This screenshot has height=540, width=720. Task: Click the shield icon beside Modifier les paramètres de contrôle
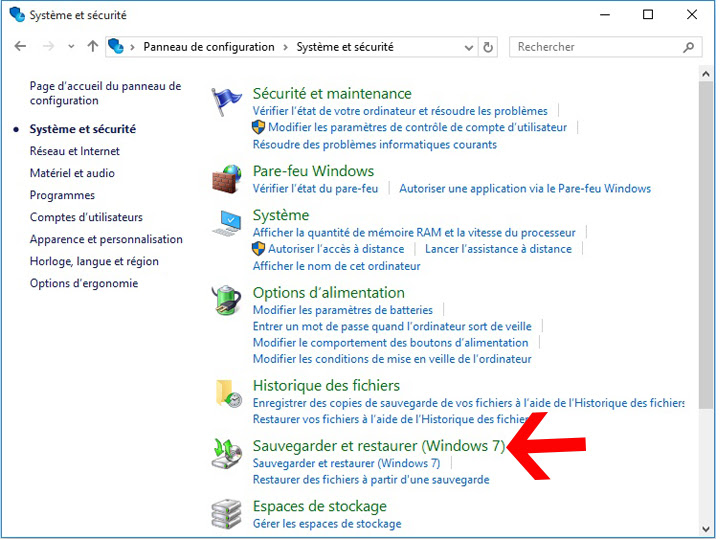pos(259,127)
